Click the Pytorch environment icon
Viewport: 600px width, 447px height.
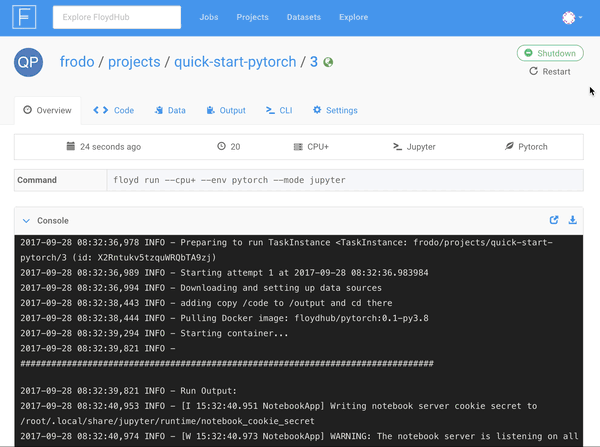coord(509,147)
